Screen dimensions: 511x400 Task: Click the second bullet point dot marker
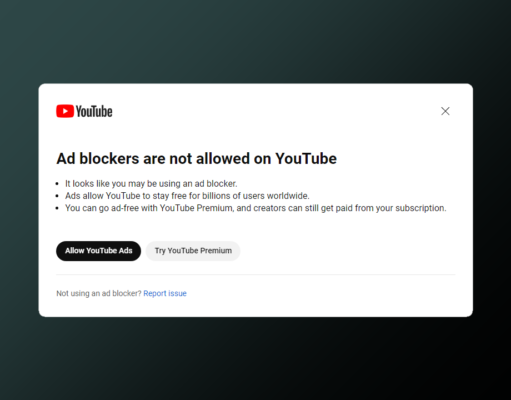coord(57,196)
